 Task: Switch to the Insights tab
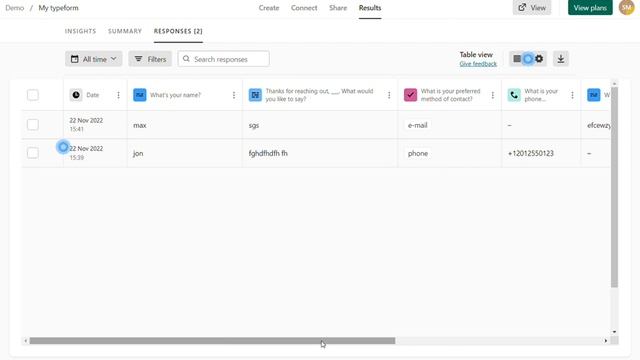click(80, 31)
